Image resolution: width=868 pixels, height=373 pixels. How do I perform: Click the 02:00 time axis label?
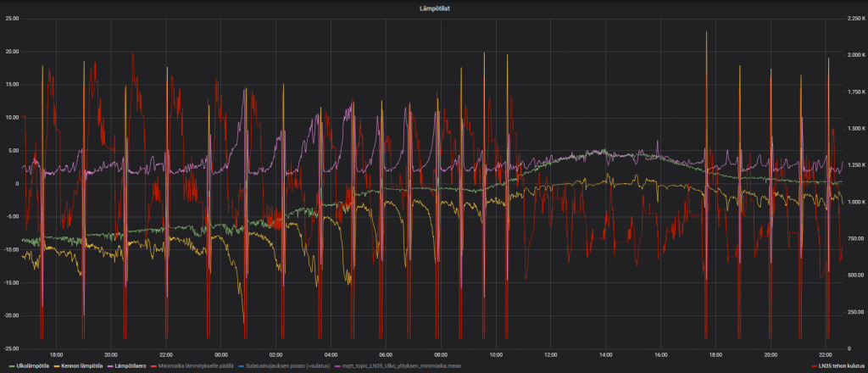(x=275, y=354)
